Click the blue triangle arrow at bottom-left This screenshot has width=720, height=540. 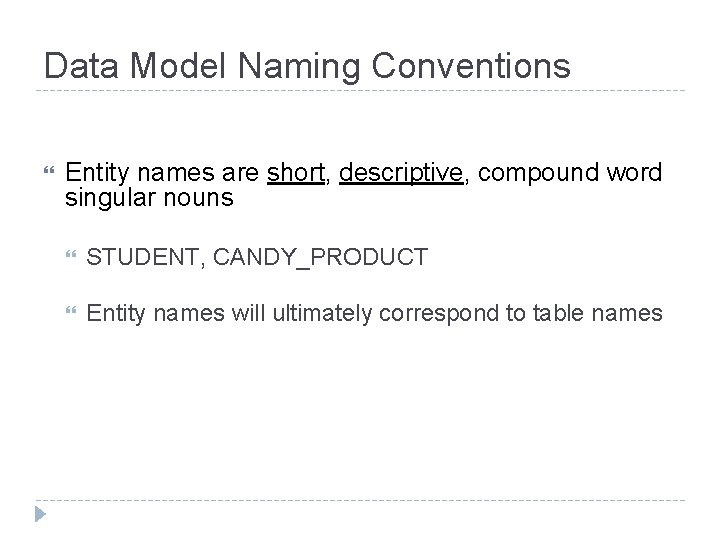pos(40,514)
